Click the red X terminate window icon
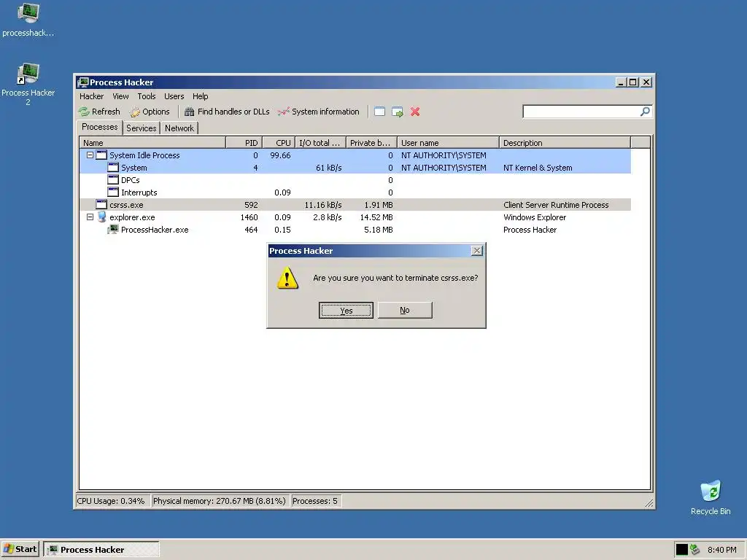Viewport: 747px width, 560px height. (415, 112)
